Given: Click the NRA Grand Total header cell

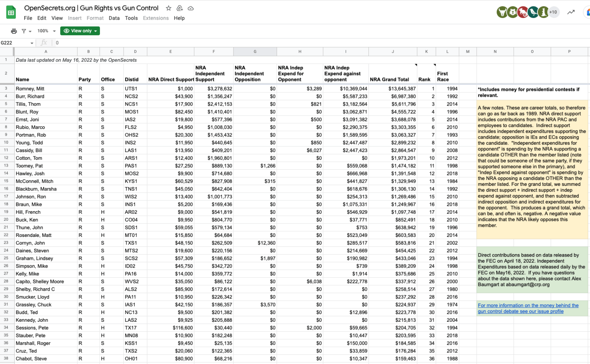Looking at the screenshot, I should (393, 73).
